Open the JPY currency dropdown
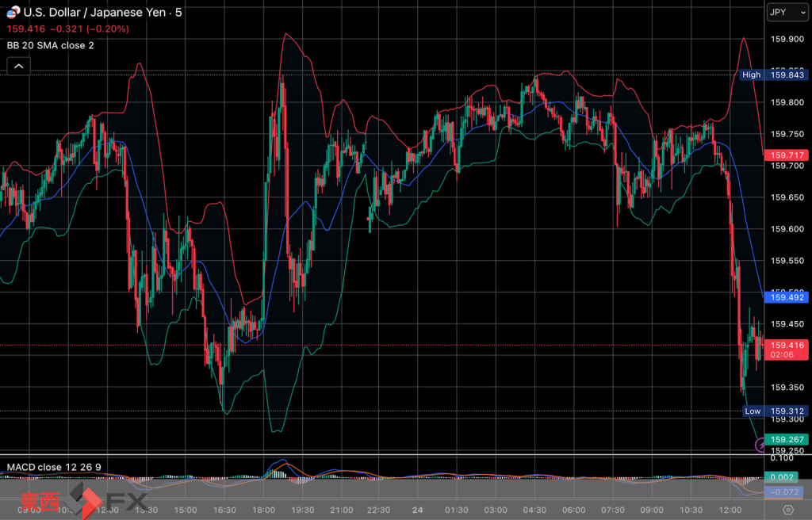Viewport: 812px width, 520px height. [787, 13]
